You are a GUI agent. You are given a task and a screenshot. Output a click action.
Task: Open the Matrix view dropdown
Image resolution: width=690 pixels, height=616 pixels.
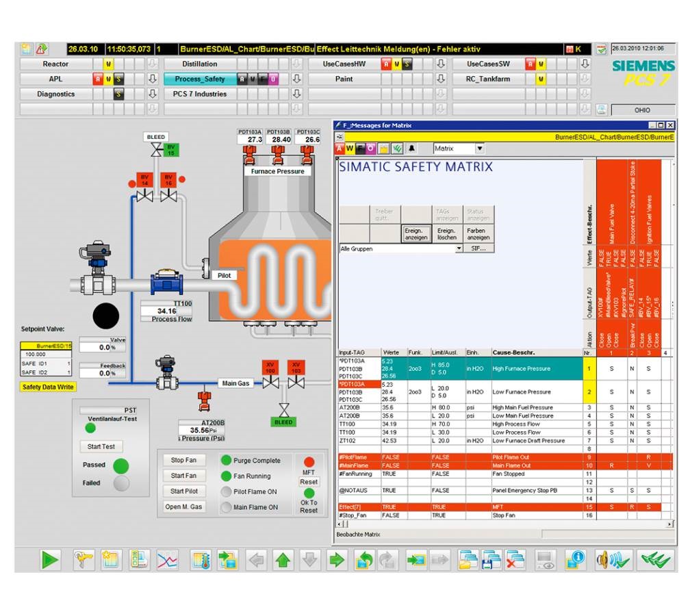(x=479, y=149)
